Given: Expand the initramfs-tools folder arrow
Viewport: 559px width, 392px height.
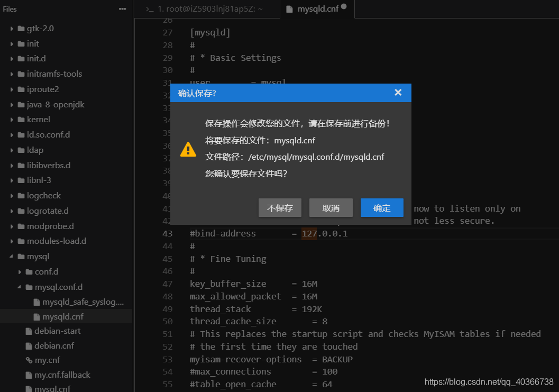Looking at the screenshot, I should [12, 74].
